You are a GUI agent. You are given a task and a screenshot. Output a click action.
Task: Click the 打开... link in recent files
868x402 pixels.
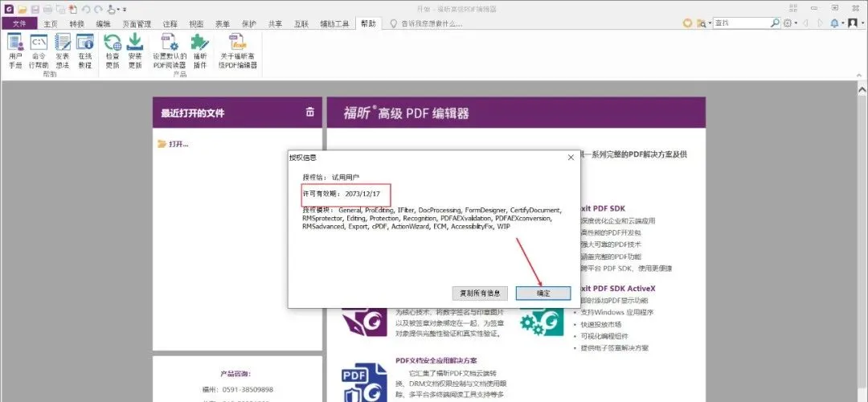tap(174, 144)
